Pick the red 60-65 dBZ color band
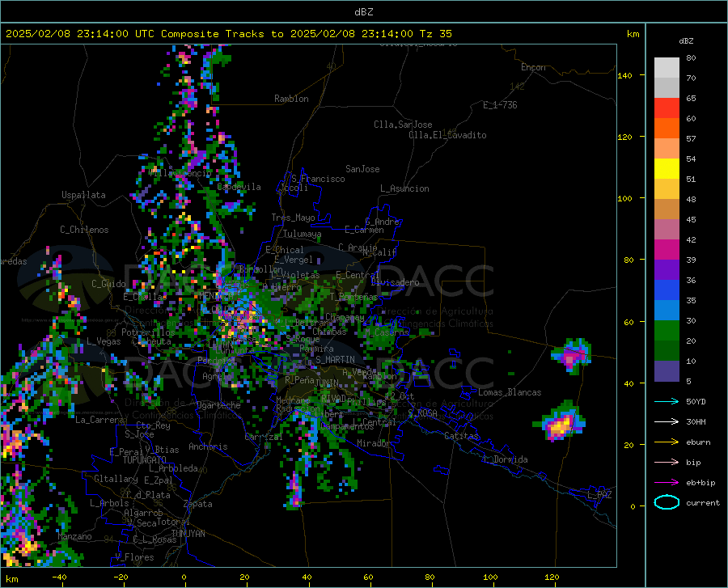This screenshot has width=728, height=588. (667, 108)
